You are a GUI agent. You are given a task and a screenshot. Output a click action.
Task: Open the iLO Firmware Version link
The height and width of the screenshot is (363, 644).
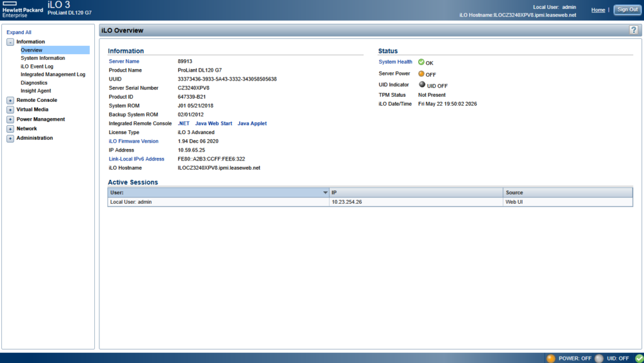[133, 142]
